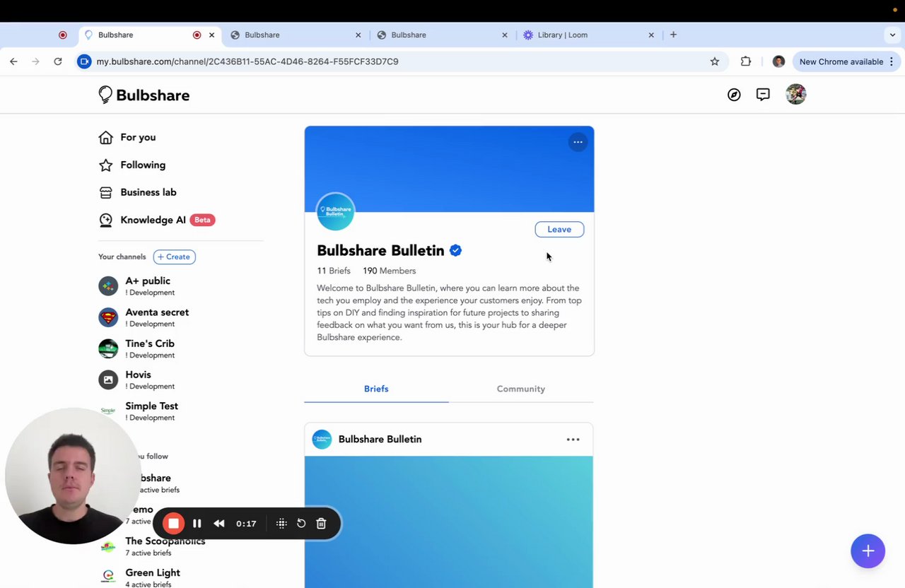Click the home icon beside For you

click(105, 137)
